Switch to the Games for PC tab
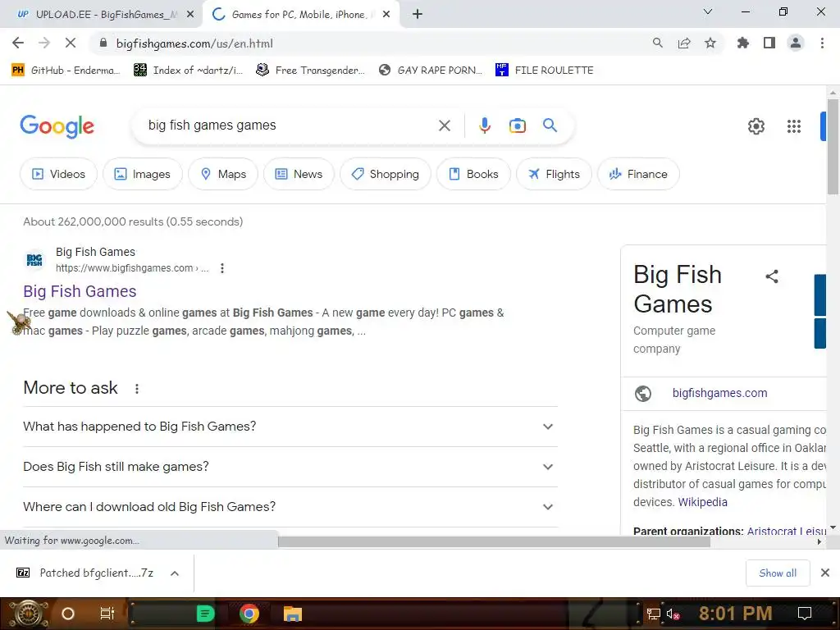840x630 pixels. pyautogui.click(x=300, y=15)
